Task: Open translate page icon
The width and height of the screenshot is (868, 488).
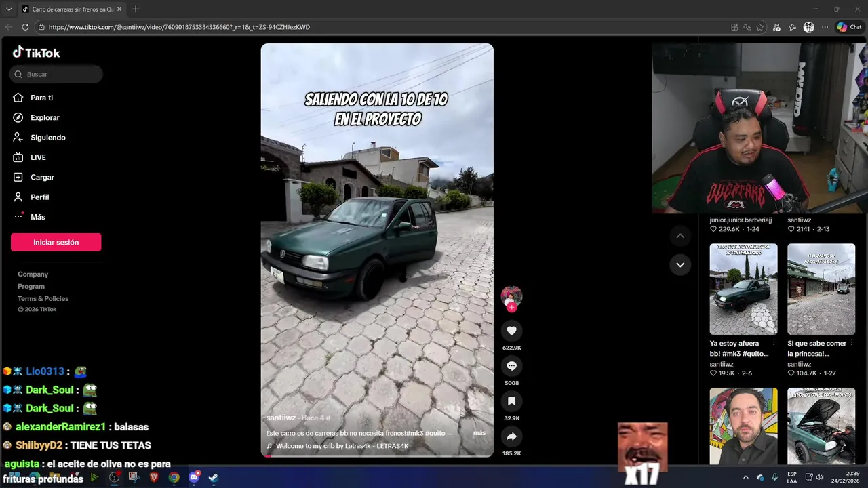Action: pyautogui.click(x=747, y=27)
